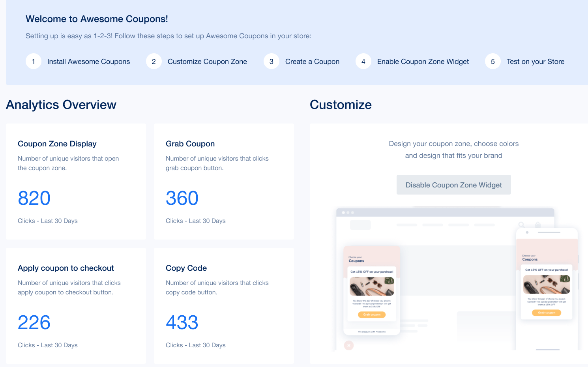Open the Install Awesome Coupons step
The width and height of the screenshot is (588, 367).
88,62
